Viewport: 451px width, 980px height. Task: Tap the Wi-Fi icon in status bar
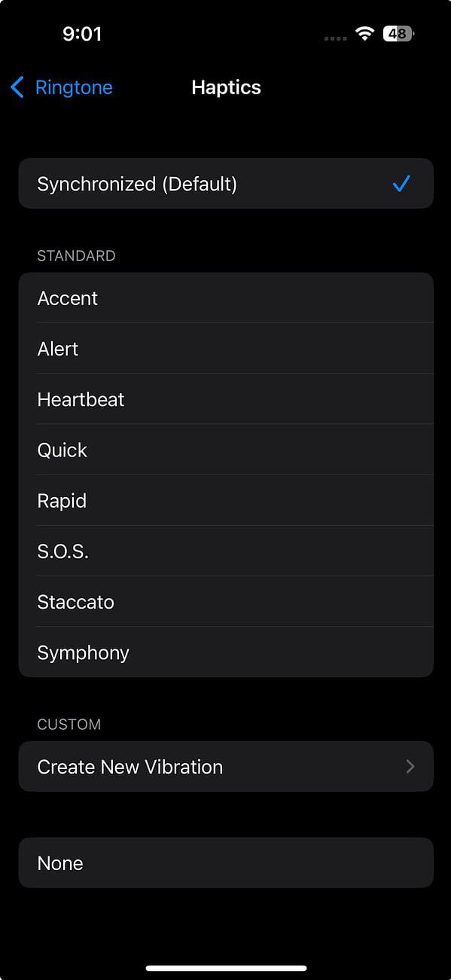pos(365,32)
